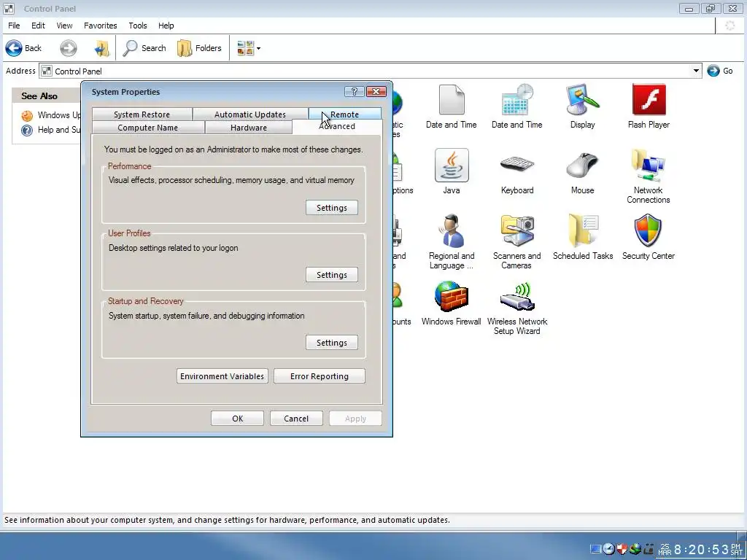Click the tray clock showing 8:20:53
This screenshot has width=747, height=560.
click(x=701, y=550)
